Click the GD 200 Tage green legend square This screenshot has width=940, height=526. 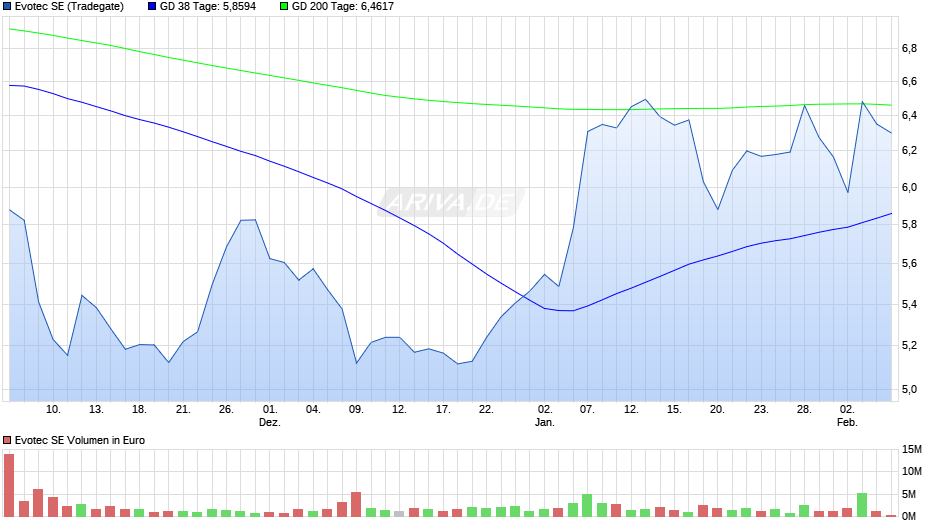click(x=284, y=7)
